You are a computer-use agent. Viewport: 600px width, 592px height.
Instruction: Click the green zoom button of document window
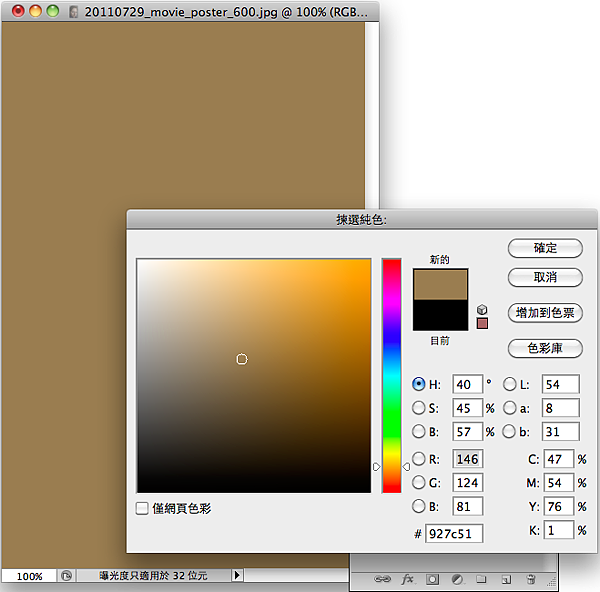click(53, 11)
